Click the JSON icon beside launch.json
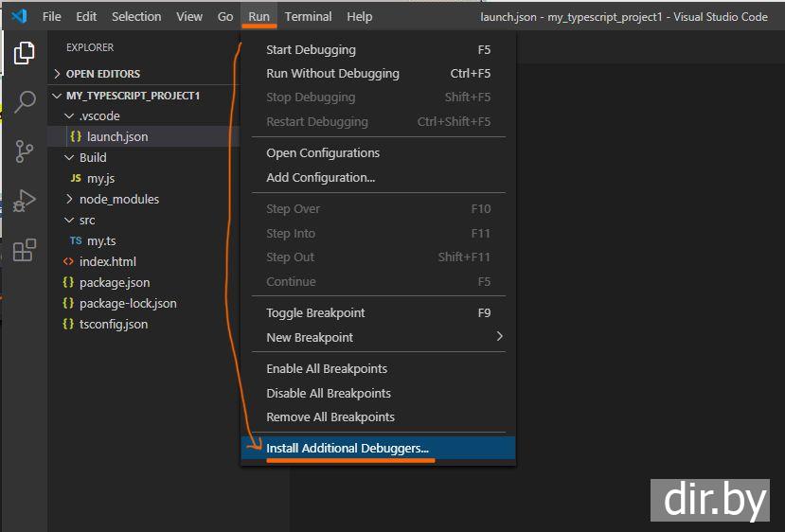The image size is (785, 532). 76,136
